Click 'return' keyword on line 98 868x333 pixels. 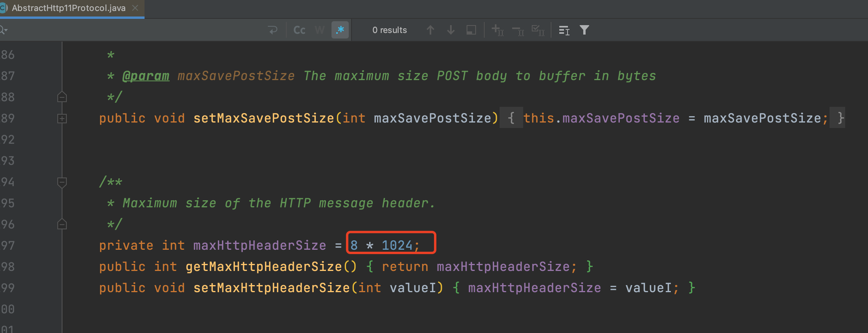point(405,267)
